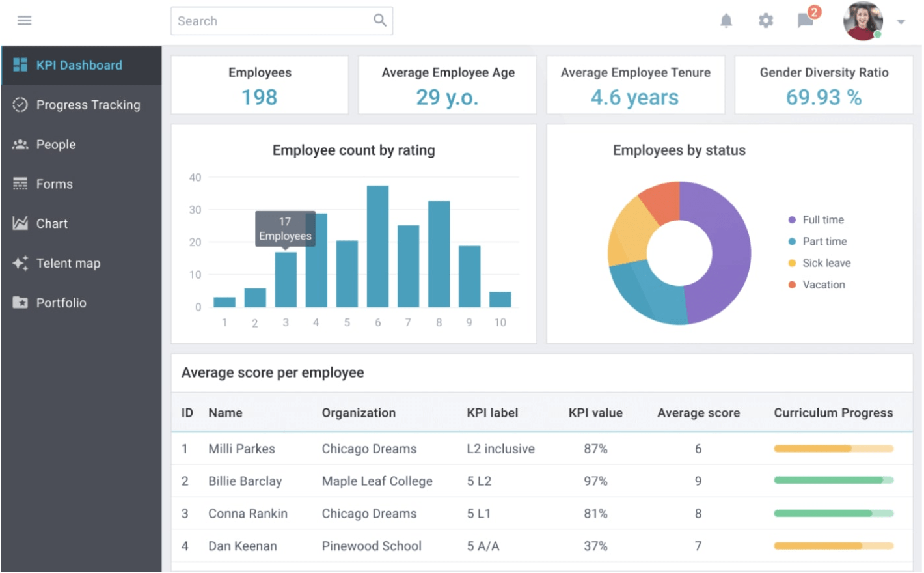Open the hamburger navigation menu
This screenshot has height=573, width=924.
click(x=24, y=20)
